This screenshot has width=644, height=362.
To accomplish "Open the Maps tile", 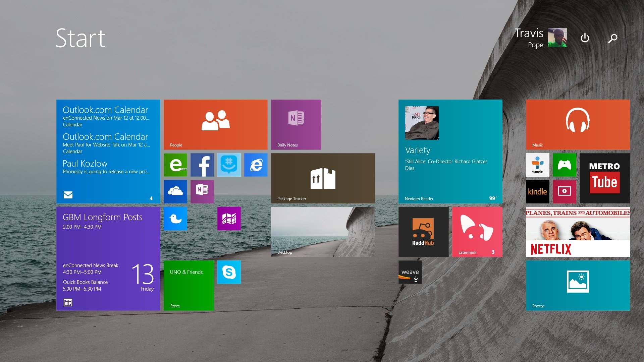I will pos(229,218).
